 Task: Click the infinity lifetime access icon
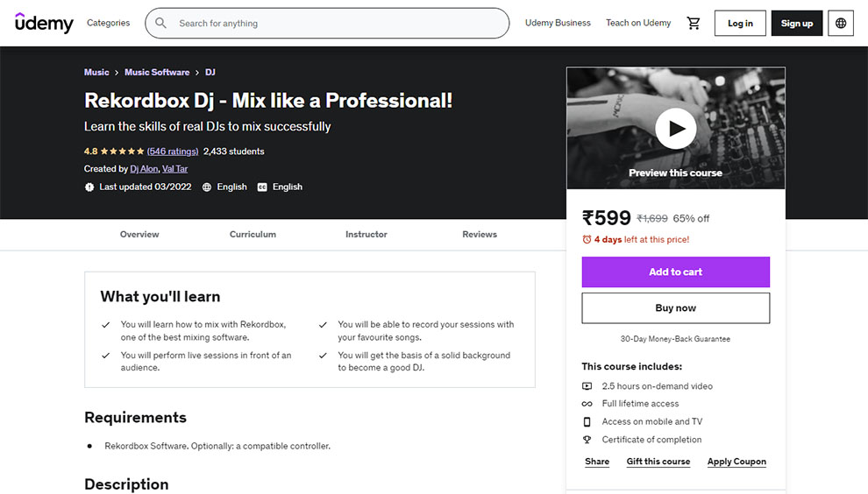pyautogui.click(x=587, y=404)
